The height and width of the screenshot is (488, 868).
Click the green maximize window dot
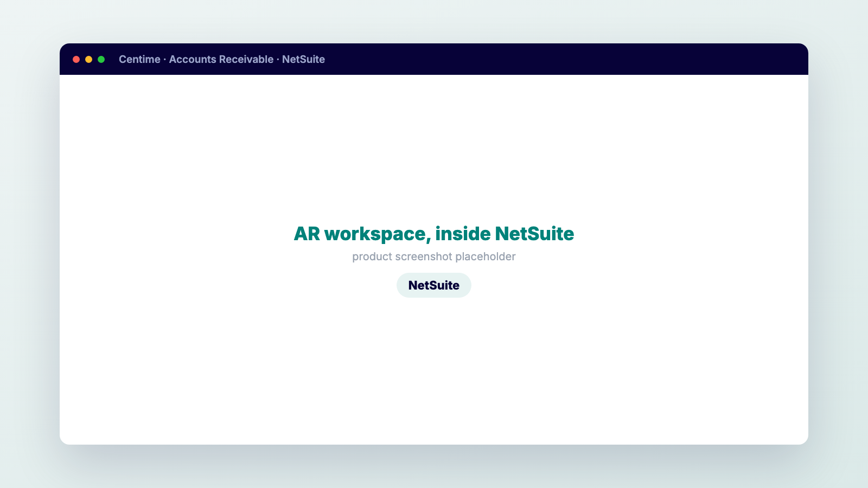(101, 59)
